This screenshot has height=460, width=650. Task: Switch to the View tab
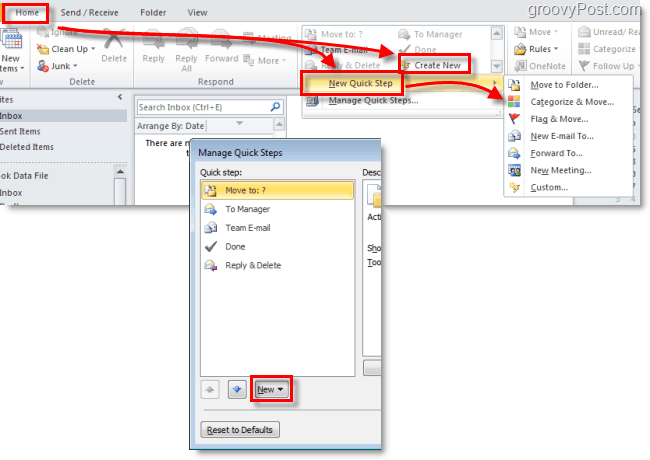(x=197, y=12)
